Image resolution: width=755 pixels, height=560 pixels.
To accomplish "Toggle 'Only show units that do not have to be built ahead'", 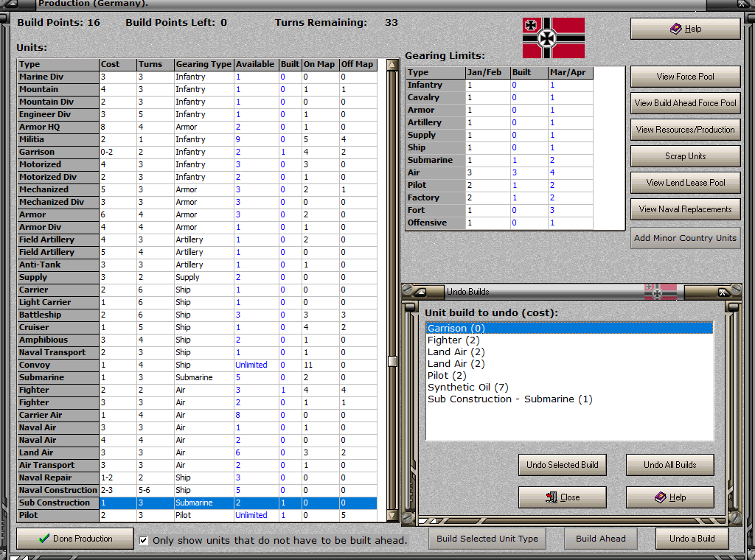I will 144,540.
